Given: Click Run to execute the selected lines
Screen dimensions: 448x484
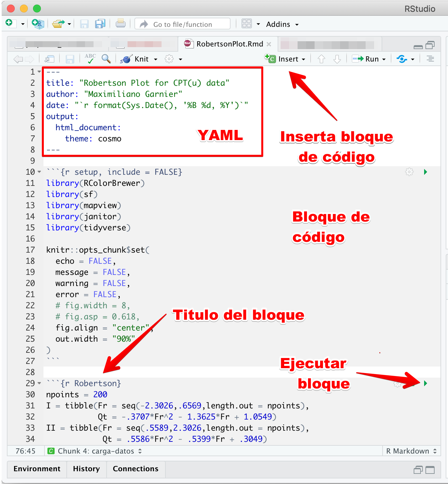Looking at the screenshot, I should (x=366, y=59).
